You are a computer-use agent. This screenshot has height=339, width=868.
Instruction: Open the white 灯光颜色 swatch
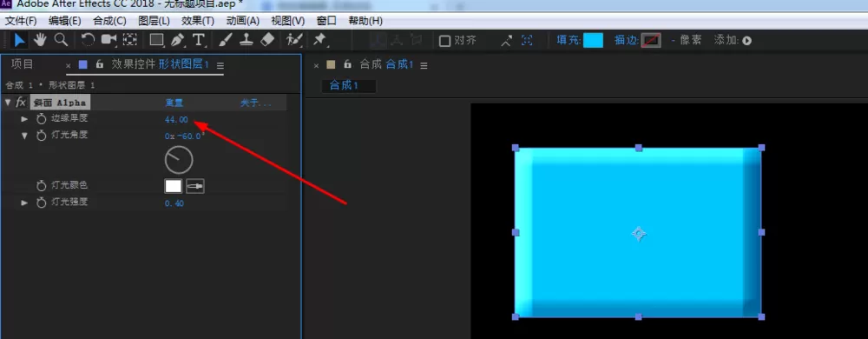[x=174, y=186]
